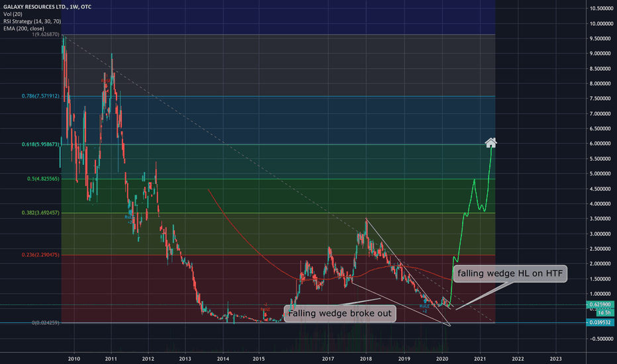The width and height of the screenshot is (617, 364).
Task: Click the 2010 label on time axis
Action: point(74,359)
